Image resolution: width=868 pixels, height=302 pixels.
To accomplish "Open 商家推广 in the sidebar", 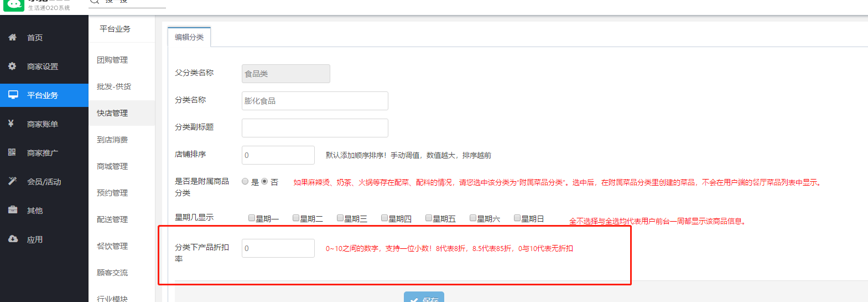I will pyautogui.click(x=44, y=153).
